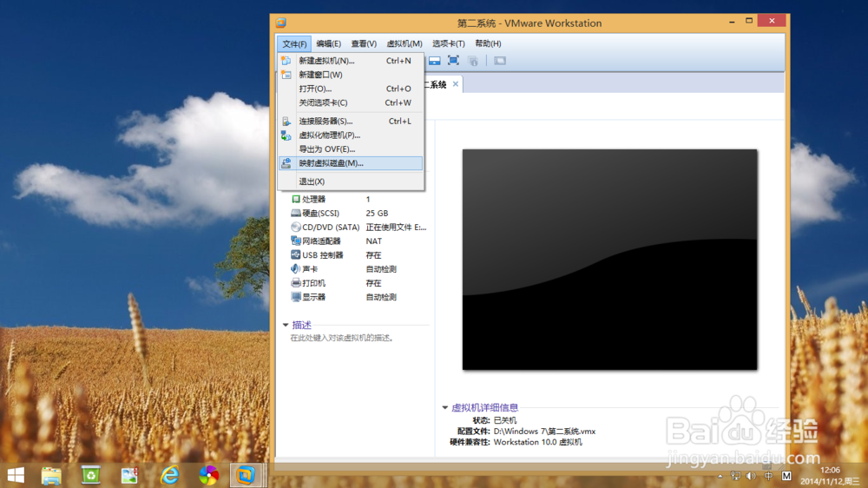
Task: Click the CD/DVD (SATA) device icon
Action: tap(296, 228)
